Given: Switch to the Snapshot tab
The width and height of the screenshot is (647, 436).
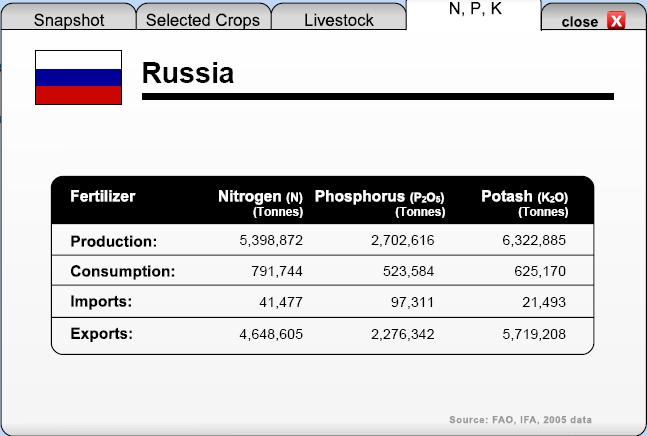Looking at the screenshot, I should pos(69,17).
